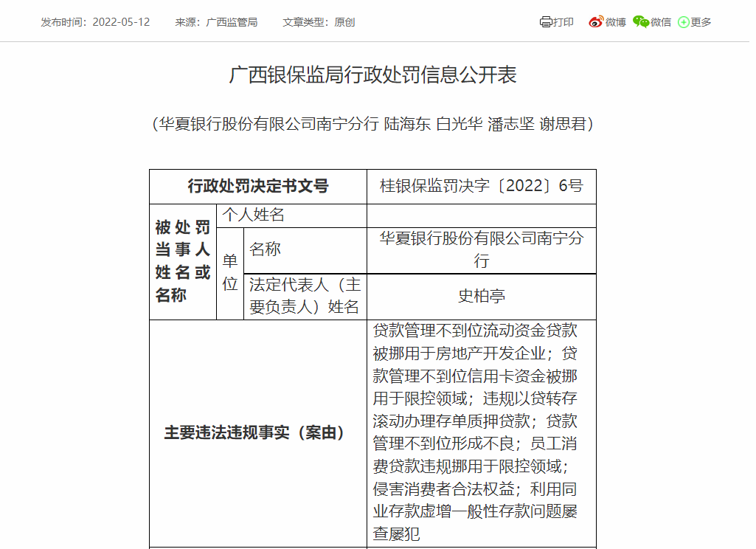The height and width of the screenshot is (549, 756).
Task: Open 更多 sharing options
Action: [x=701, y=22]
